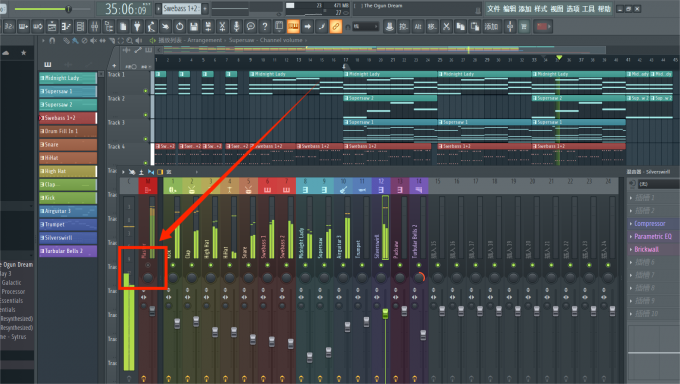Toggle the Track 3 mute light in playlist
This screenshot has height=384, width=680.
[145, 139]
